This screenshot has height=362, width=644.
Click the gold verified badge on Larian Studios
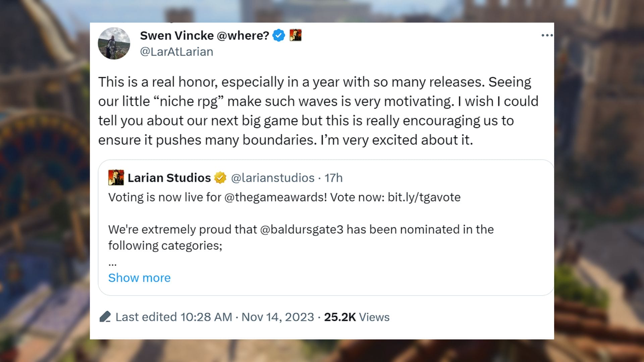pos(220,178)
